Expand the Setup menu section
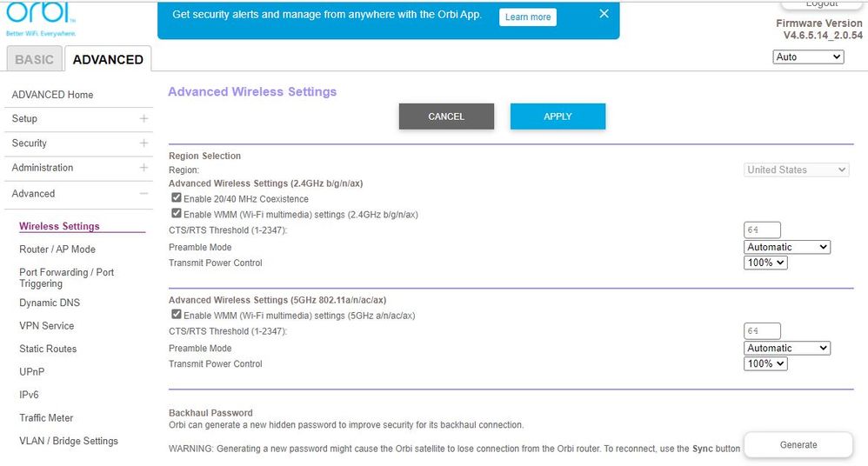The image size is (868, 466). [144, 119]
